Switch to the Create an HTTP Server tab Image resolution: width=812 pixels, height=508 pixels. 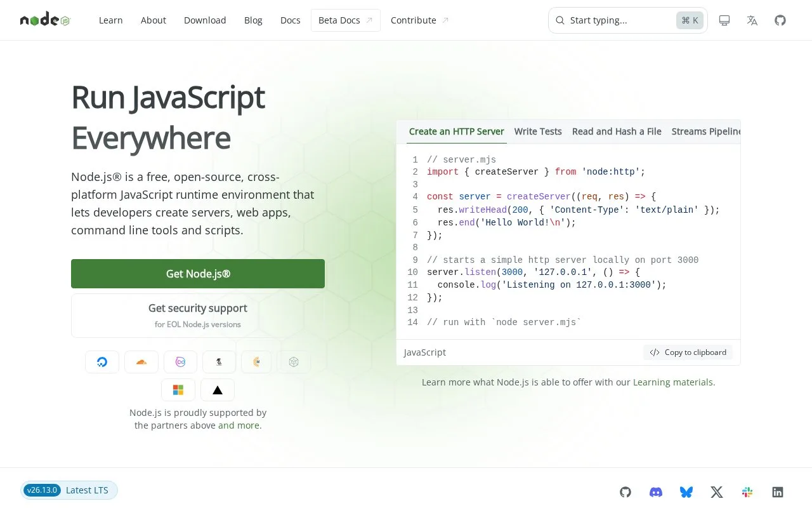coord(457,131)
